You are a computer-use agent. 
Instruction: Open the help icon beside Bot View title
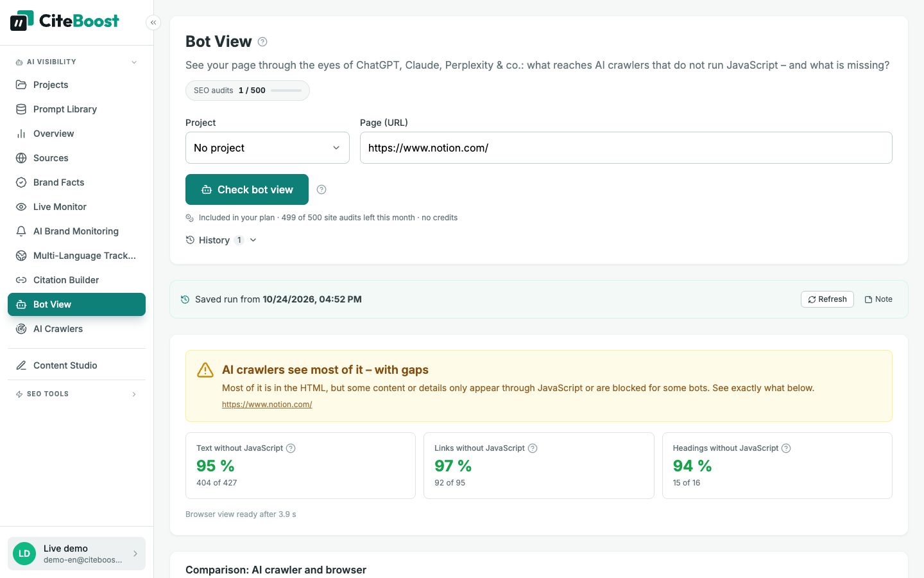(262, 42)
